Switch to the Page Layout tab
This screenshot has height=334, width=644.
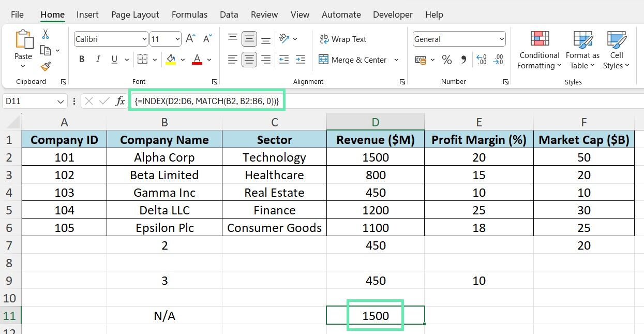135,14
